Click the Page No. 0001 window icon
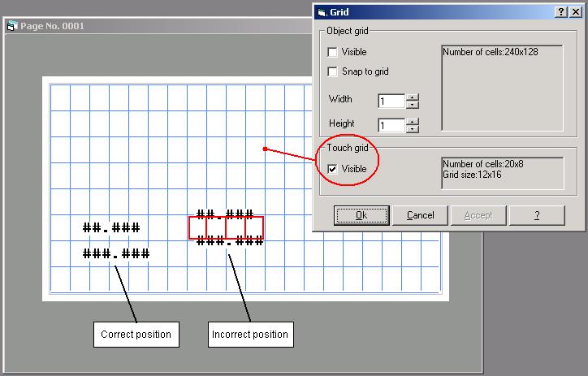Image resolution: width=588 pixels, height=376 pixels. coord(11,26)
